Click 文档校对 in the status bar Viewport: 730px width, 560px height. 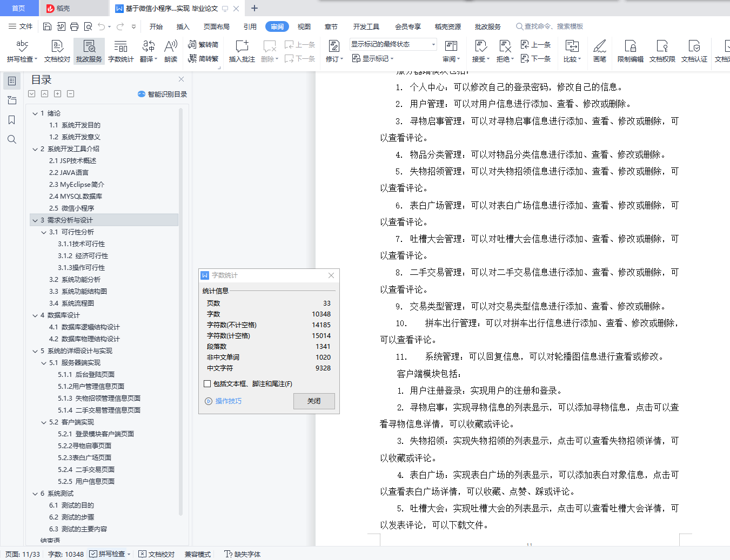(157, 554)
